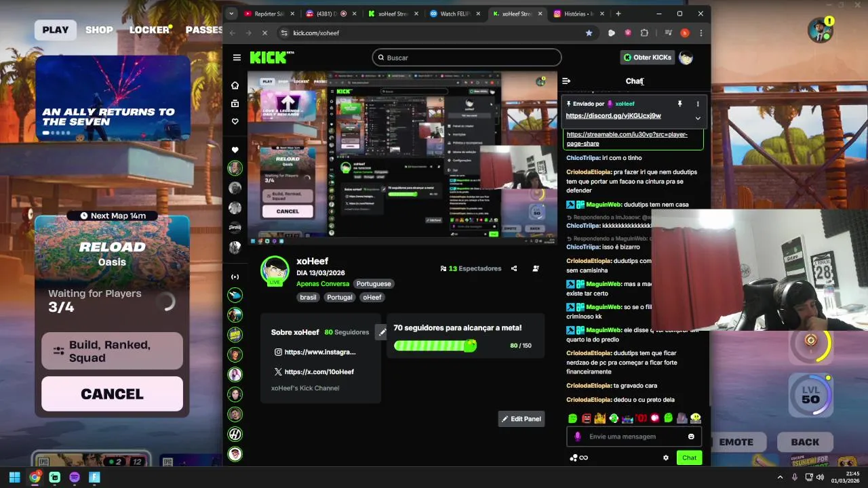Image resolution: width=868 pixels, height=488 pixels.
Task: Open media control icon in Chrome toolbar
Action: coord(668,33)
